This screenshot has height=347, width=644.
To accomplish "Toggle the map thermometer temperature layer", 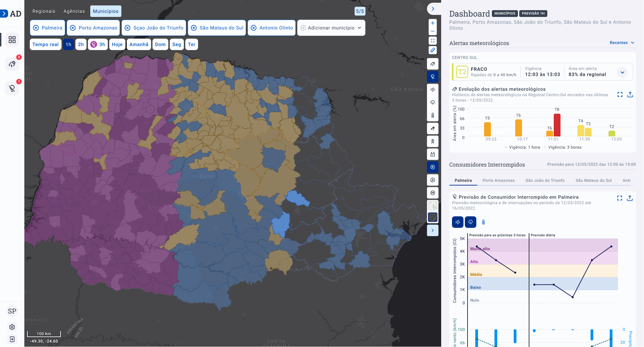I will coord(433,115).
